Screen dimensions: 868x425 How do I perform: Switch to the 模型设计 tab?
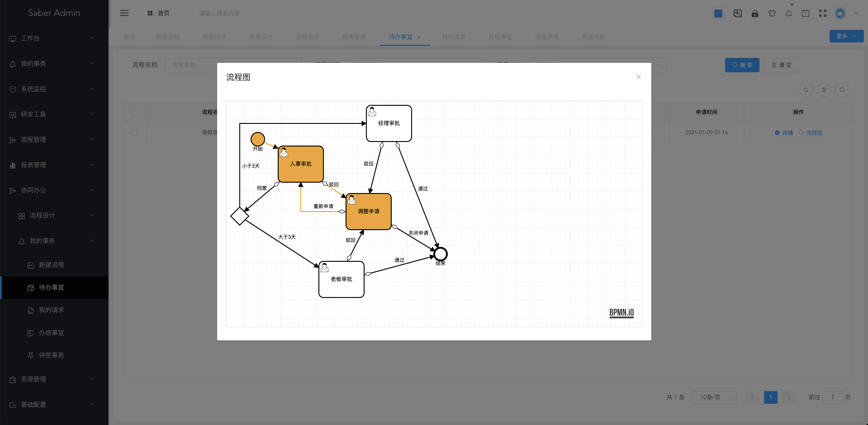214,37
